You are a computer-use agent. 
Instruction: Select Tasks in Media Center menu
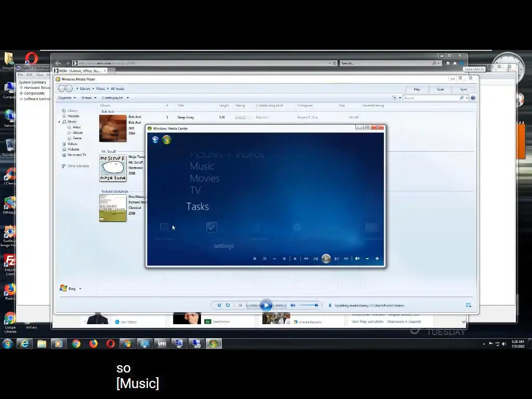197,206
